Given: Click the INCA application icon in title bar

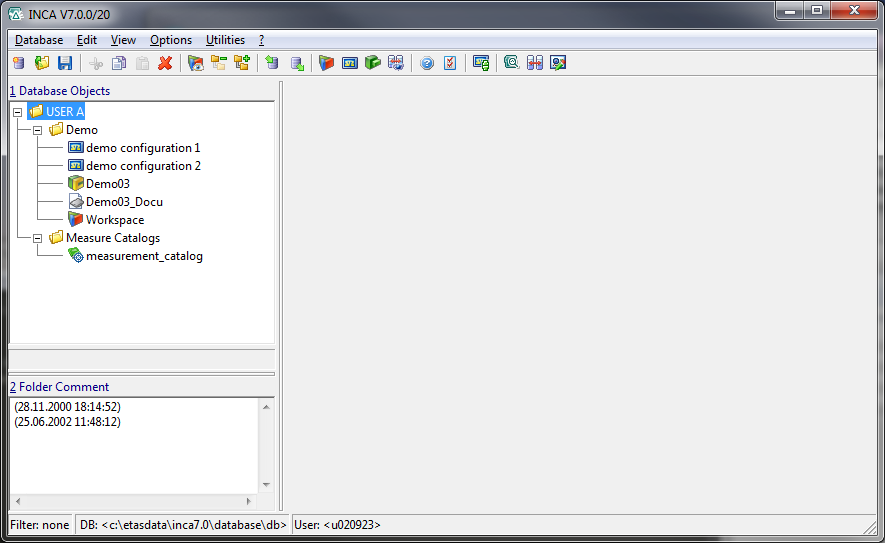Looking at the screenshot, I should pyautogui.click(x=16, y=14).
